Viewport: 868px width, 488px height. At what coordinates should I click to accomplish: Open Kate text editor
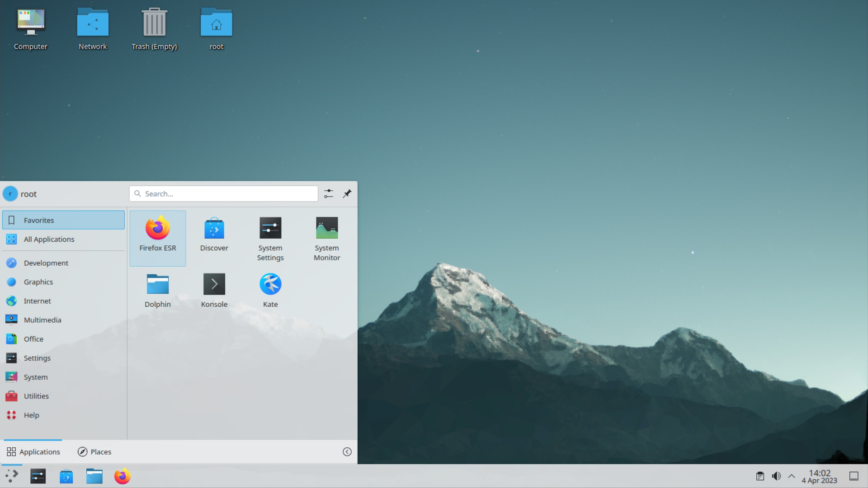pos(270,290)
